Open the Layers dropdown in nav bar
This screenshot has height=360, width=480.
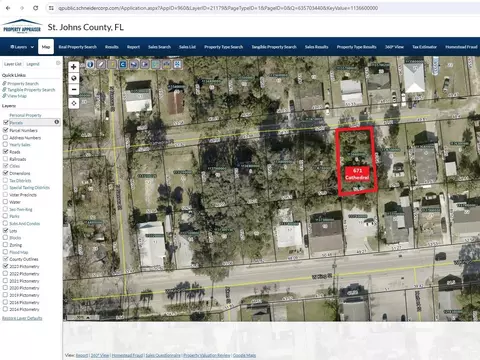click(x=22, y=47)
